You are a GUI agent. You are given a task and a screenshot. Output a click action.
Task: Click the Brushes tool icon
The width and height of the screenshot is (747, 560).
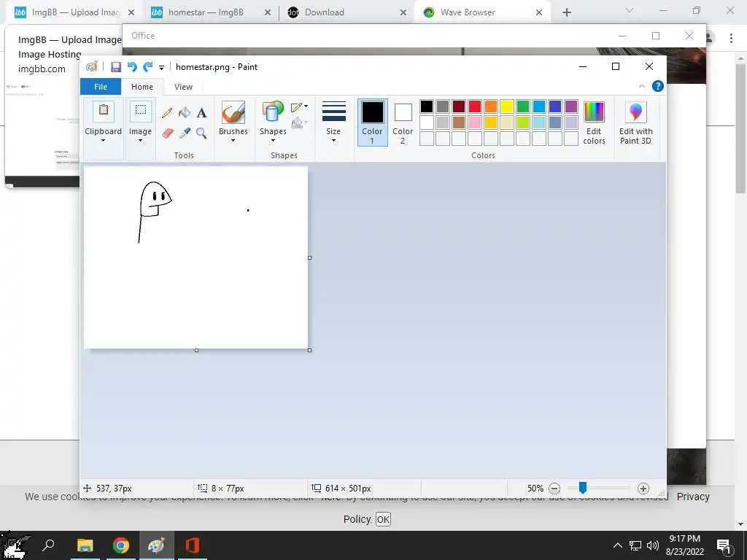tap(233, 112)
